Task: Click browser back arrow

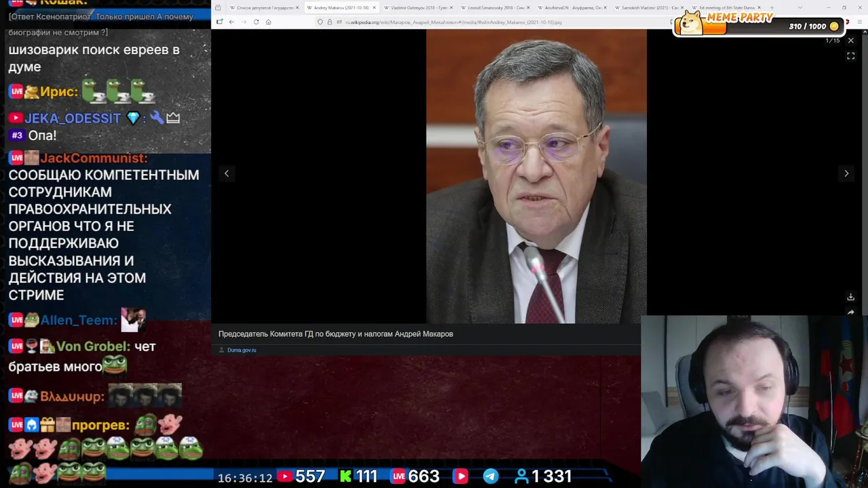Action: (x=231, y=22)
